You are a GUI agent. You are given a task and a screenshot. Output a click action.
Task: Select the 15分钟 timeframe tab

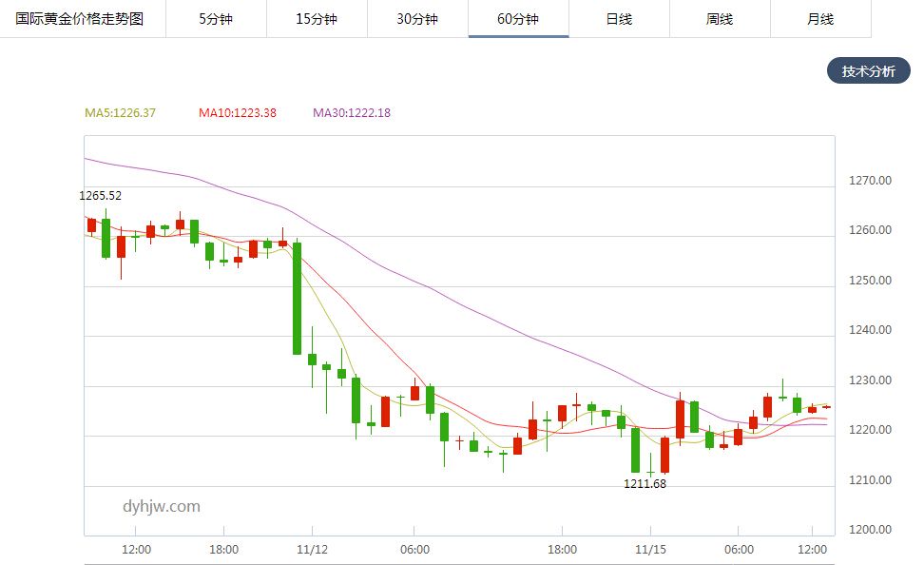point(317,19)
